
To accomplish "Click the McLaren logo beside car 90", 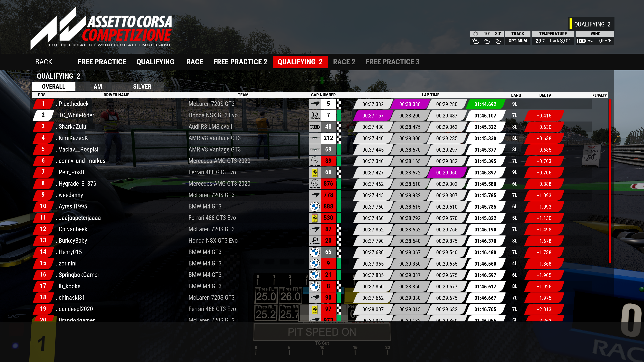I will click(x=315, y=298).
